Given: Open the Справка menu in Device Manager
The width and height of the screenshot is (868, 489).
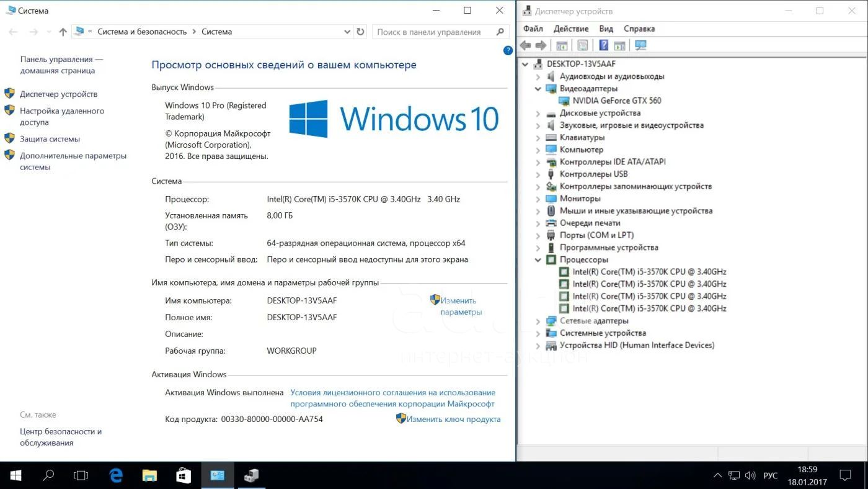Looking at the screenshot, I should tap(639, 29).
